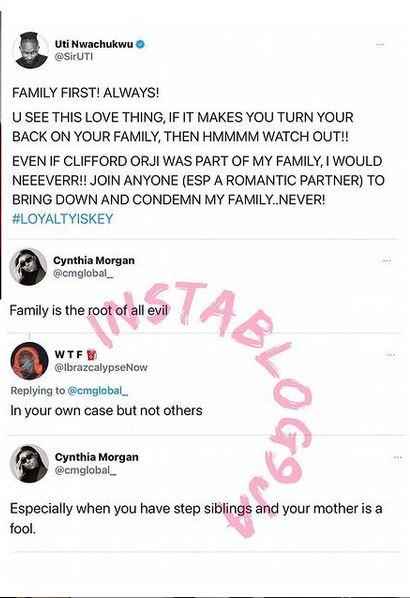Open the @SirUTI handle
The image size is (410, 598).
74,57
